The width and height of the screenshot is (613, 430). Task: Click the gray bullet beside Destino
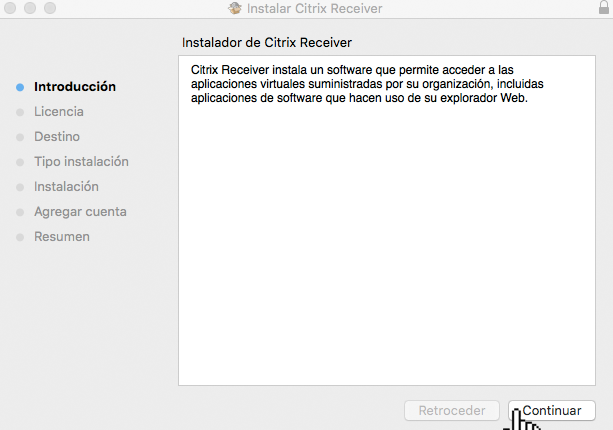click(20, 137)
